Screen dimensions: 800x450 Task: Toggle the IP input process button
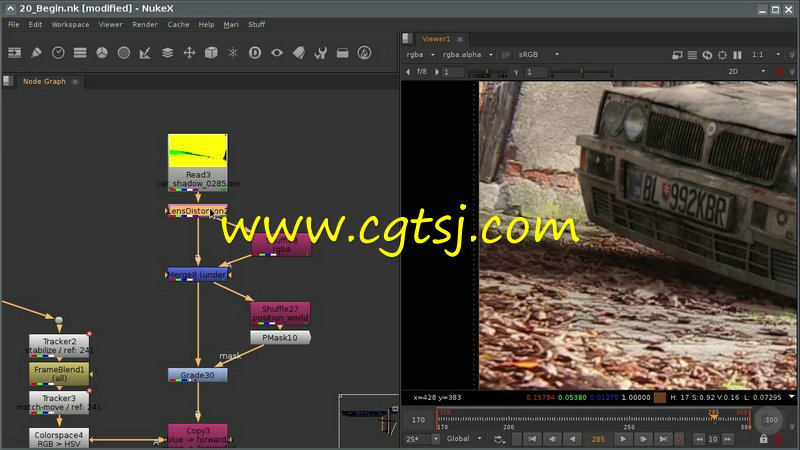506,55
